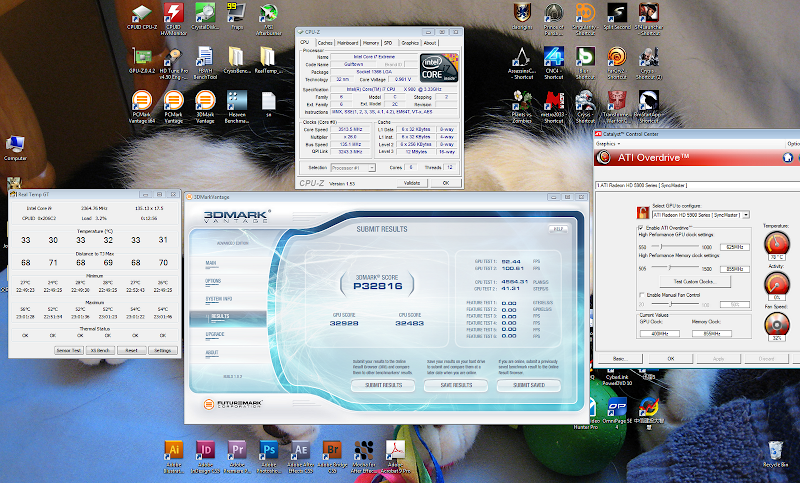Launch the Adobe Illustrator desktop shortcut

click(x=173, y=456)
